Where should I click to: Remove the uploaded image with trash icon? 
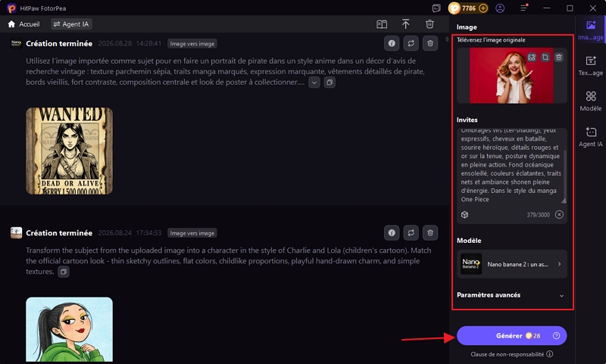click(559, 58)
